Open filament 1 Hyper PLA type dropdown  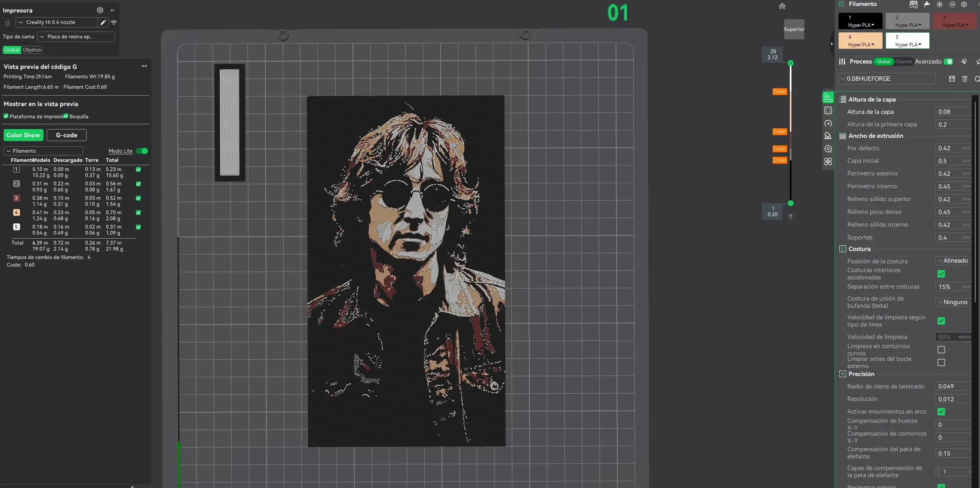(x=861, y=25)
